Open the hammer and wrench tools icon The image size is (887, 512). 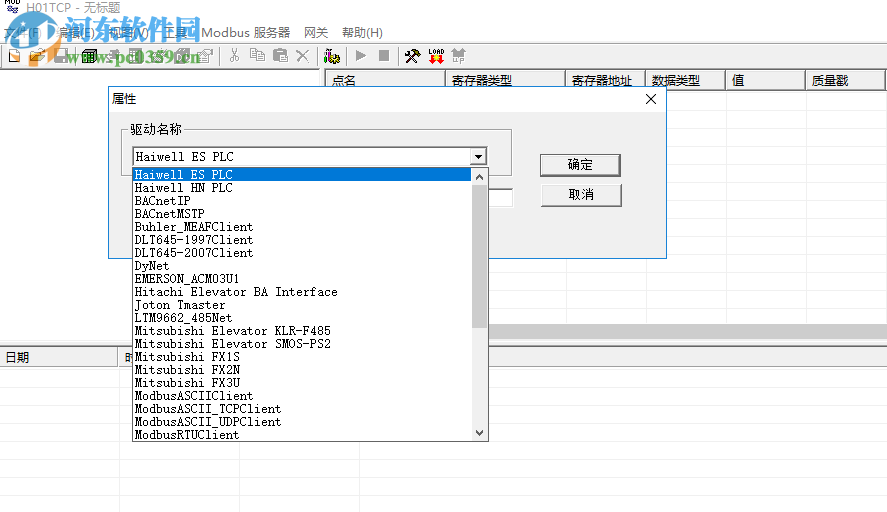coord(412,56)
